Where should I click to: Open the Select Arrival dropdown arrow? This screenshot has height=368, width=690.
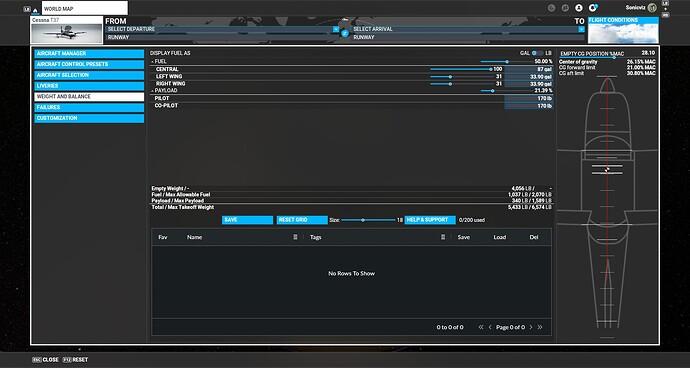point(581,29)
